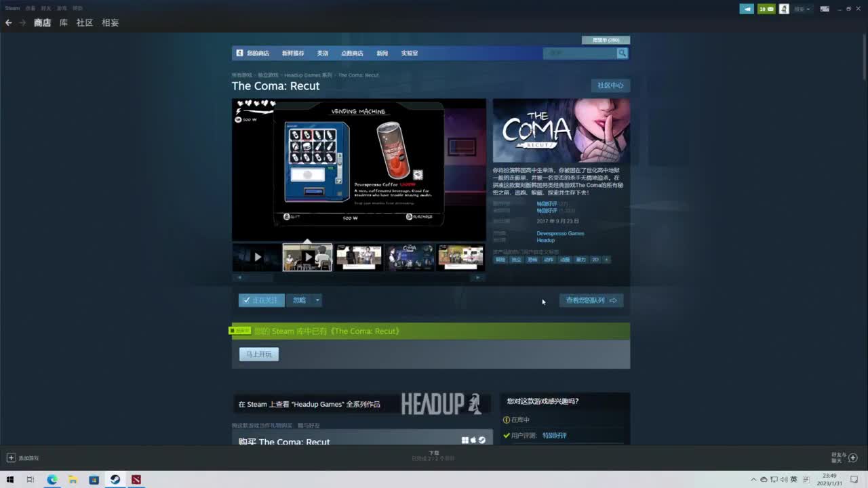The width and height of the screenshot is (868, 488).
Task: Click the Coma Recut capsule image
Action: pos(561,130)
